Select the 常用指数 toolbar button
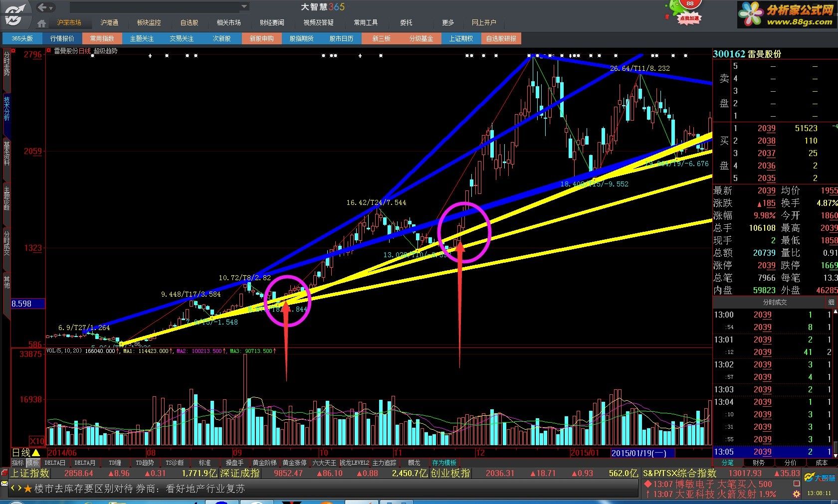838x504 pixels. click(x=102, y=38)
